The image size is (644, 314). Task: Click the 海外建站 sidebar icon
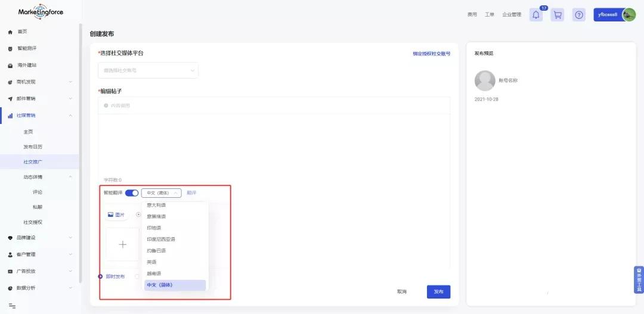click(x=11, y=66)
